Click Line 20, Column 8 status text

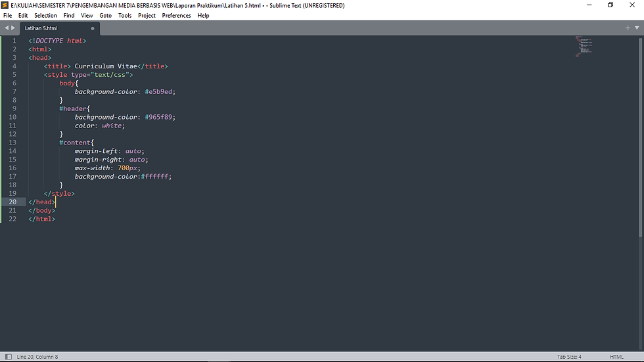click(x=37, y=357)
